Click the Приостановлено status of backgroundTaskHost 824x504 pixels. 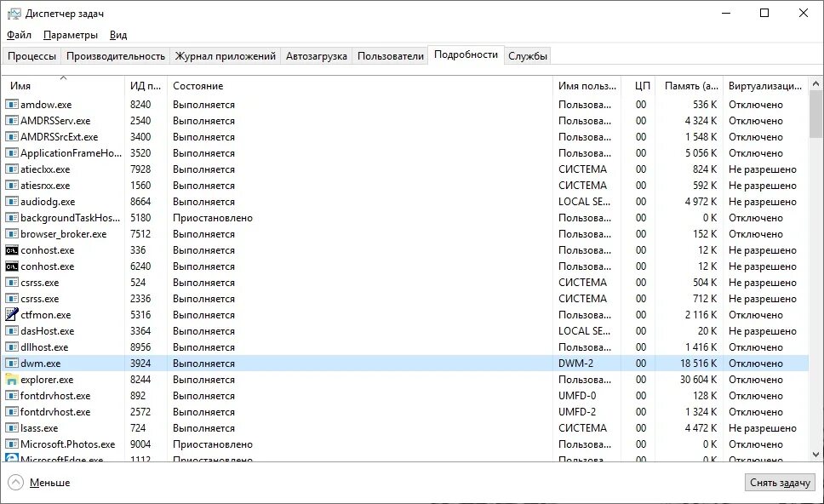click(213, 218)
